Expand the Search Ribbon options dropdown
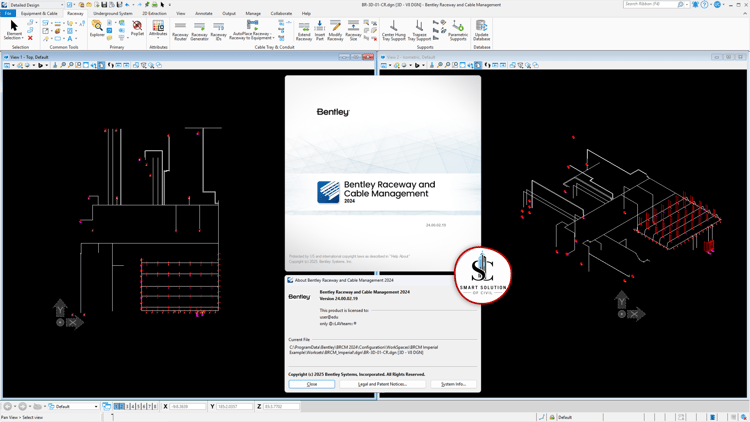The height and width of the screenshot is (422, 750). coord(688,5)
